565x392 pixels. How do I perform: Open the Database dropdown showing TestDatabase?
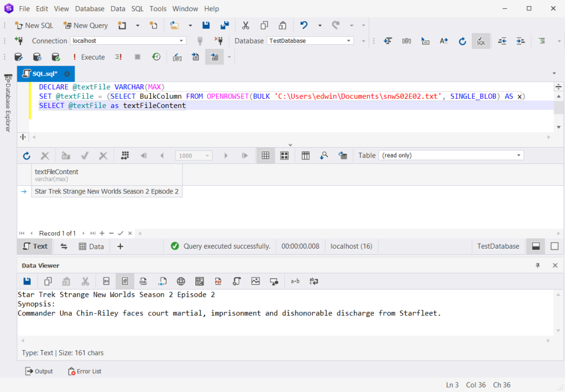(310, 41)
